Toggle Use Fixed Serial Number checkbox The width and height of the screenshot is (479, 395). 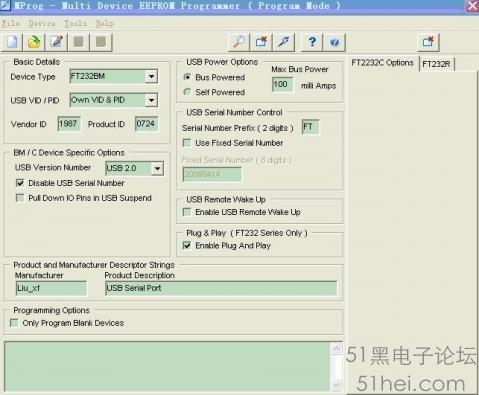click(x=187, y=143)
